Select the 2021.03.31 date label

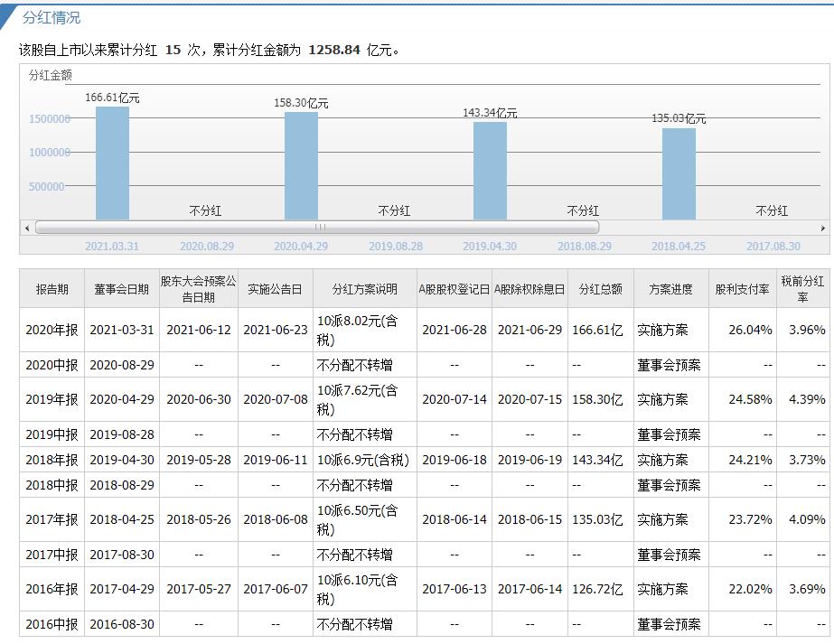109,245
